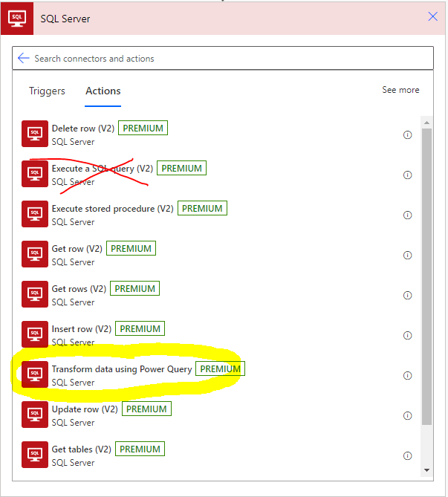
Task: Click PREMIUM badge beside Delete row (V2)
Action: pyautogui.click(x=143, y=128)
